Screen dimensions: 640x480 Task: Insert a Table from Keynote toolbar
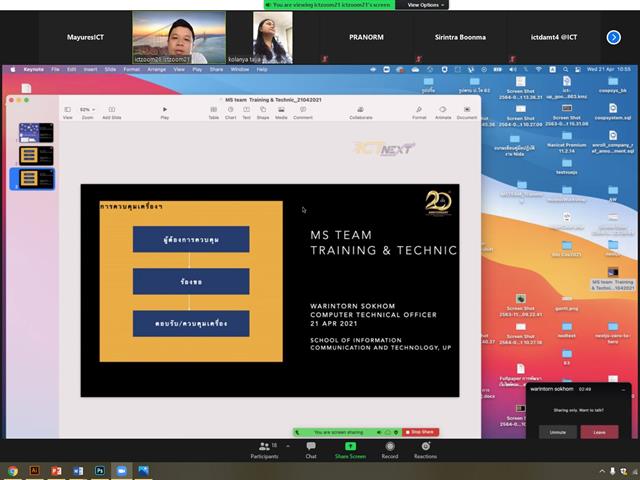point(213,113)
